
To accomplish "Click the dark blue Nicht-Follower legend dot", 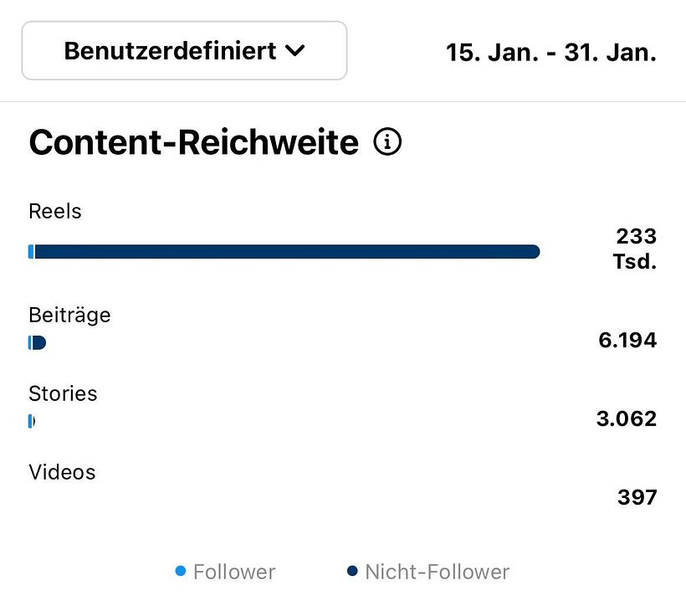I will coord(352,572).
